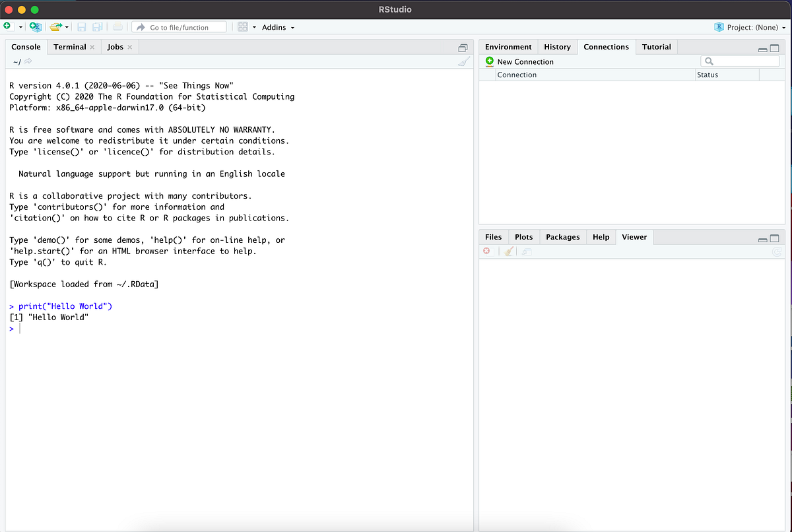The image size is (792, 532).
Task: Open an existing file using the folder icon
Action: click(54, 26)
